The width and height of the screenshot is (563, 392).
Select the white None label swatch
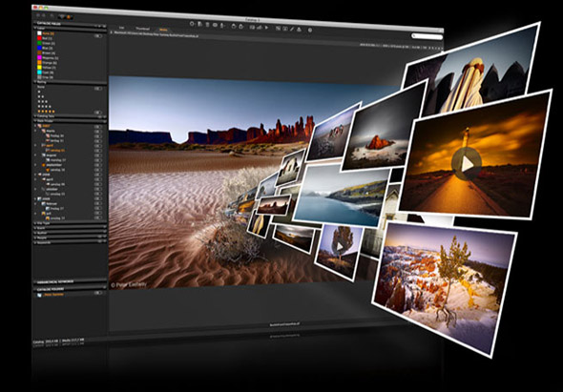point(39,33)
